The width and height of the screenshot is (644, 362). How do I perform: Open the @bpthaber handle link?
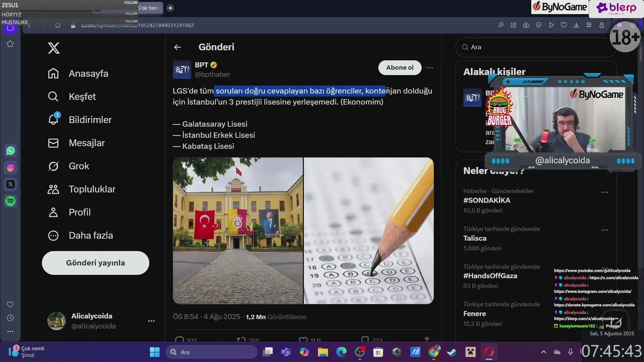point(212,74)
